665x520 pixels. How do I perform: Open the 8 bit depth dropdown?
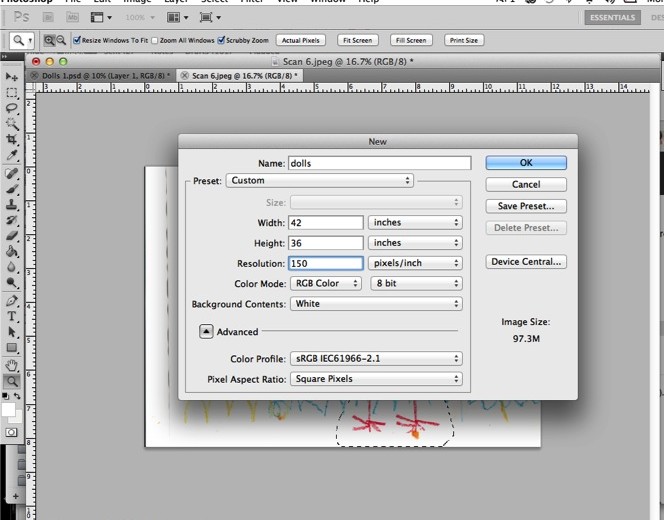[x=416, y=283]
